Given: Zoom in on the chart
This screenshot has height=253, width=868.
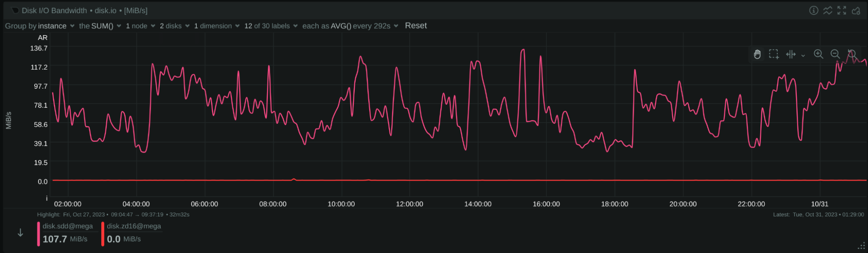Looking at the screenshot, I should 818,54.
